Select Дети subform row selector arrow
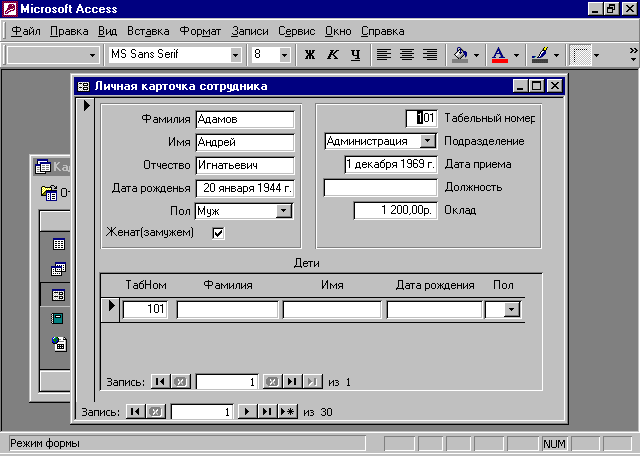The height and width of the screenshot is (456, 640). (x=111, y=305)
